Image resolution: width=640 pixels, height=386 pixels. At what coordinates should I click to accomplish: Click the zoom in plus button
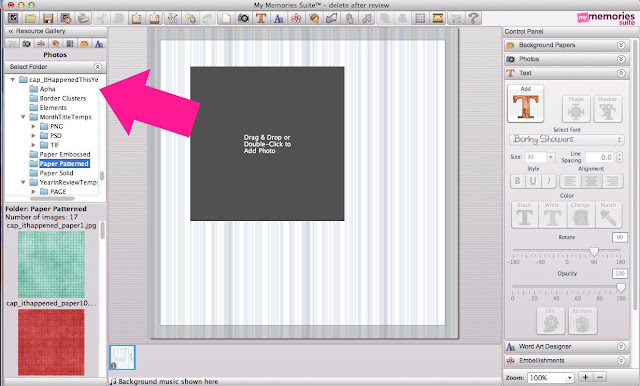pos(585,377)
